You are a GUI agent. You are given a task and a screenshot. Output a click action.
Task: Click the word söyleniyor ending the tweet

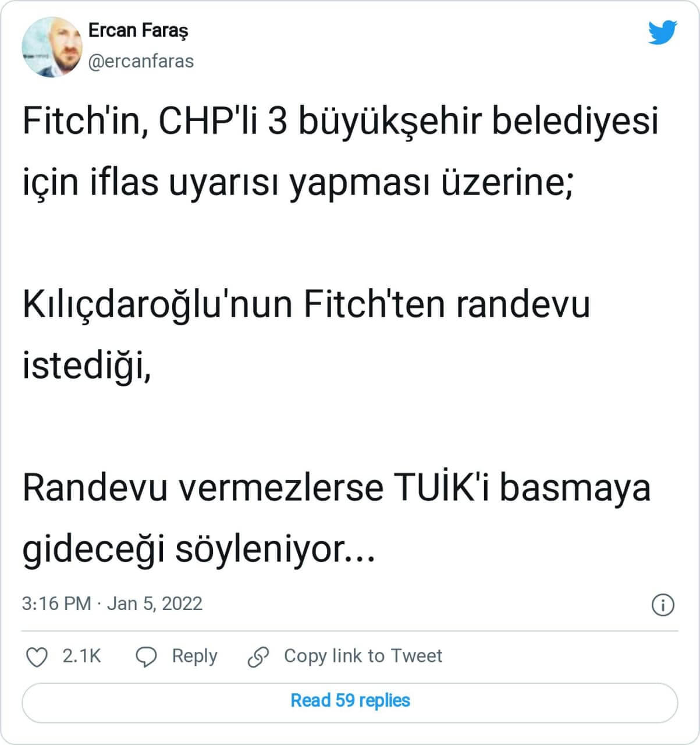click(x=273, y=549)
